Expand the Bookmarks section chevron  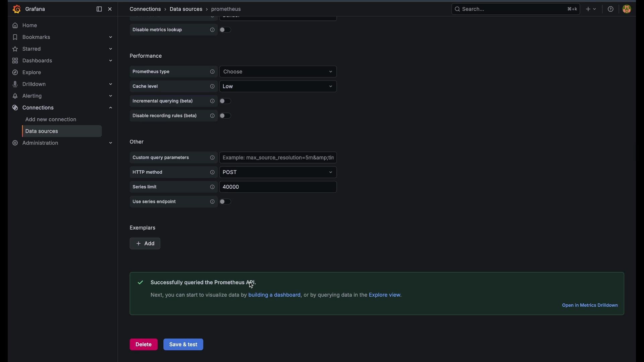tap(111, 38)
